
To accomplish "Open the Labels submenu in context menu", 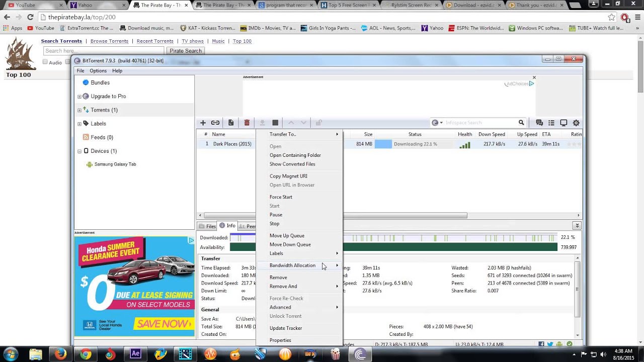I will [x=299, y=253].
